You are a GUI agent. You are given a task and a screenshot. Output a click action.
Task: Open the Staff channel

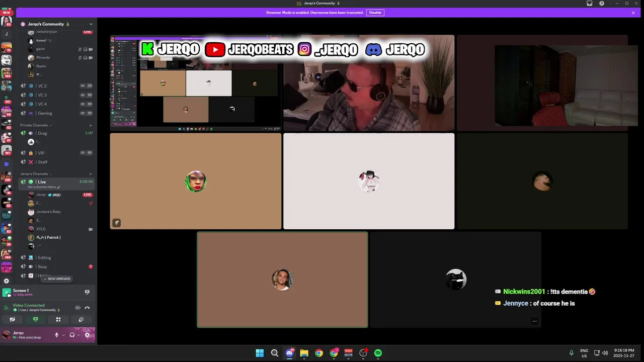(x=56, y=162)
